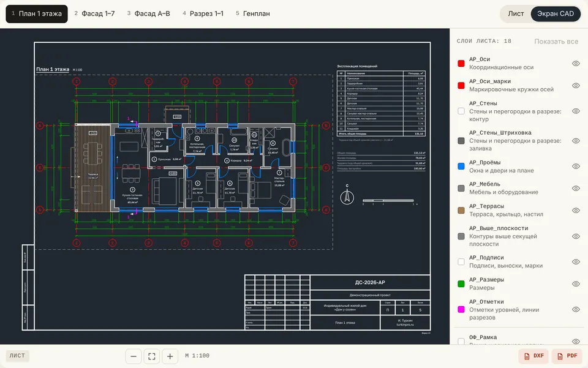Zoom in with the plus button
This screenshot has width=588, height=368.
pos(170,356)
